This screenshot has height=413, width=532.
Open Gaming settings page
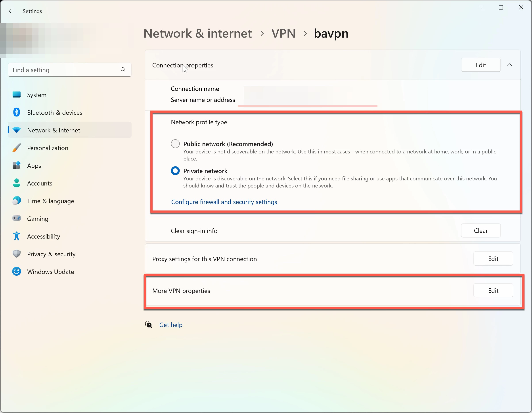[x=70, y=219]
